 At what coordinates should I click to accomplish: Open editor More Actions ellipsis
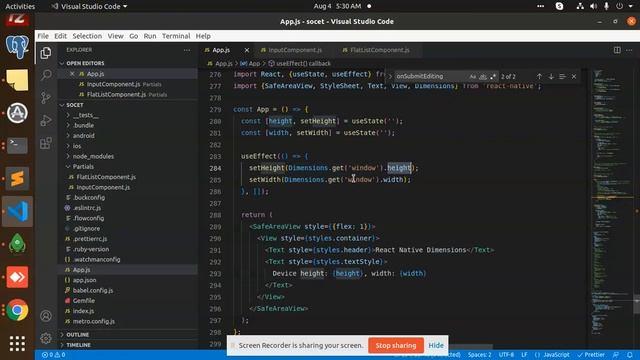pyautogui.click(x=629, y=50)
